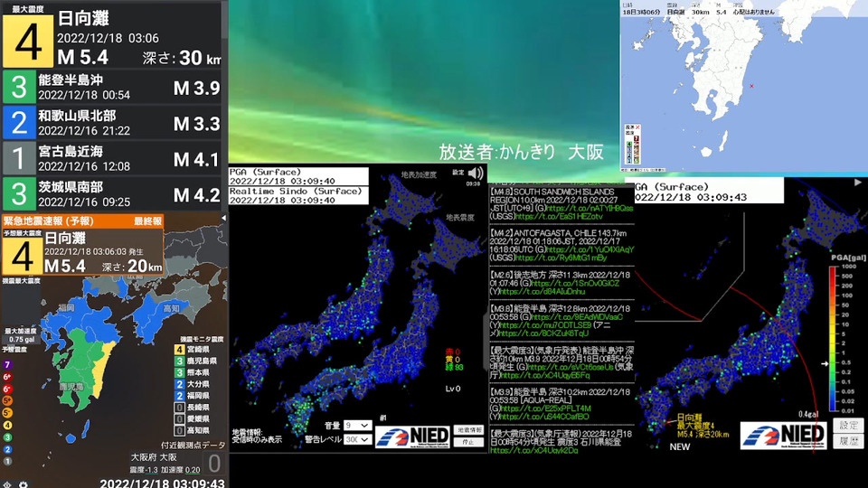Select the 宮古島近海 M4.1 earthquake entry
Image resolution: width=868 pixels, height=488 pixels.
pyautogui.click(x=112, y=158)
